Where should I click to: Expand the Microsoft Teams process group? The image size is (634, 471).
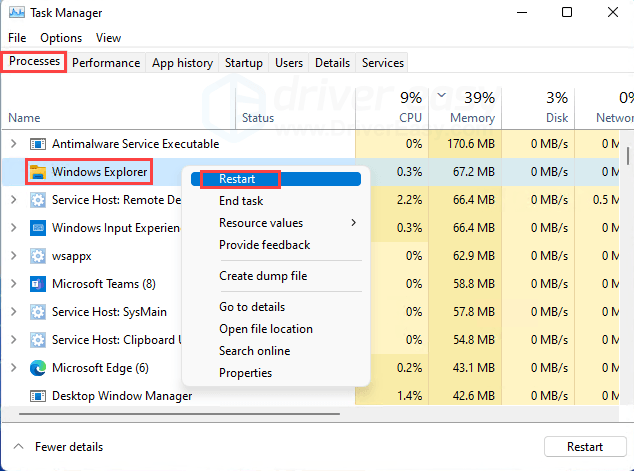(13, 284)
